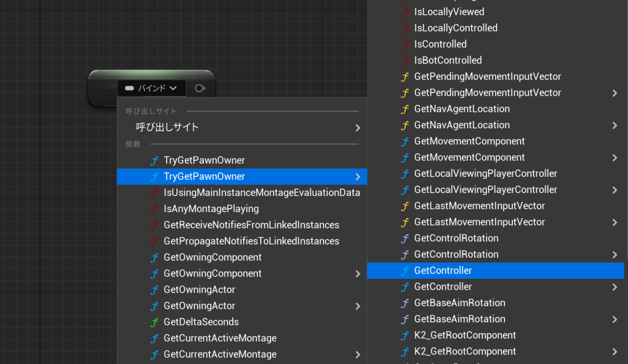Select the highlighted GetController item
The width and height of the screenshot is (628, 364).
[443, 270]
